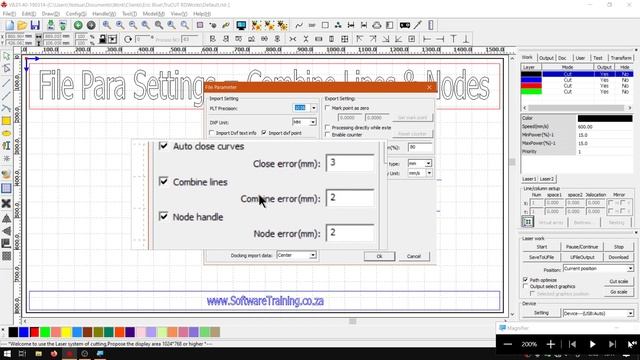The width and height of the screenshot is (640, 360).
Task: Open the Config menu
Action: click(x=76, y=14)
